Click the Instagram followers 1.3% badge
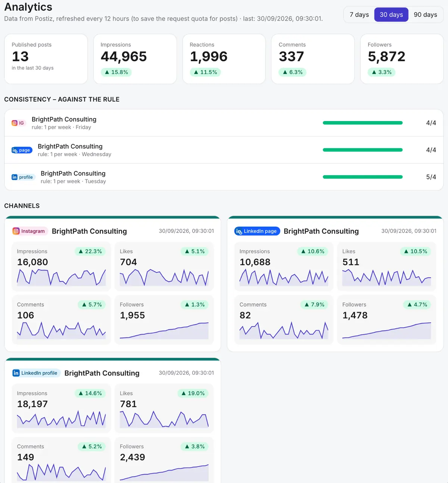The width and height of the screenshot is (448, 483). (195, 305)
